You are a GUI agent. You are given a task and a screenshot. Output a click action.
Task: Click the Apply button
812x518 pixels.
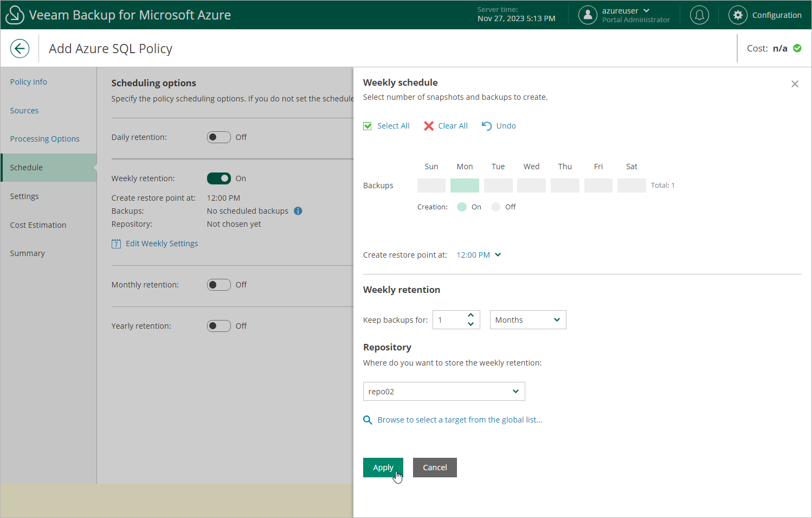[383, 468]
